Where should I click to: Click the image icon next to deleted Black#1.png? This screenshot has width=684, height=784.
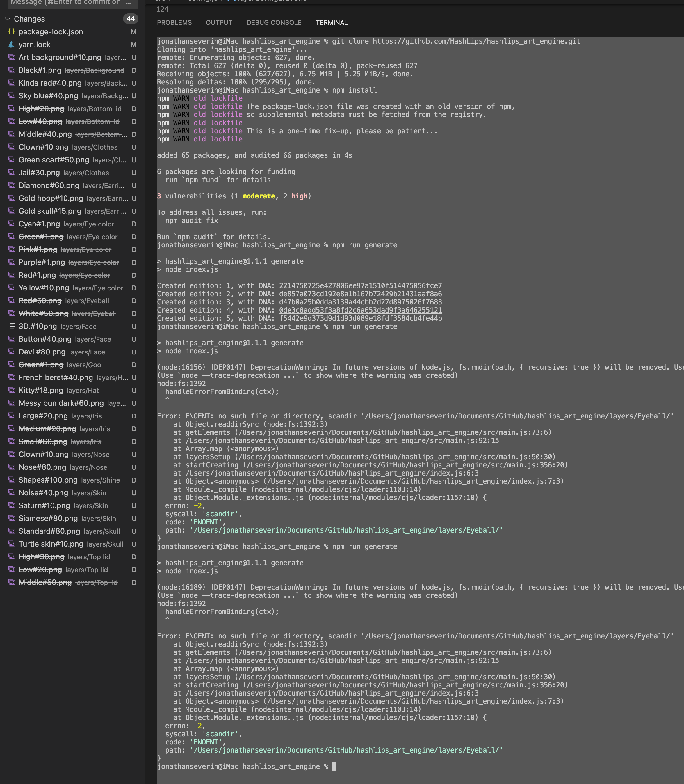tap(11, 70)
